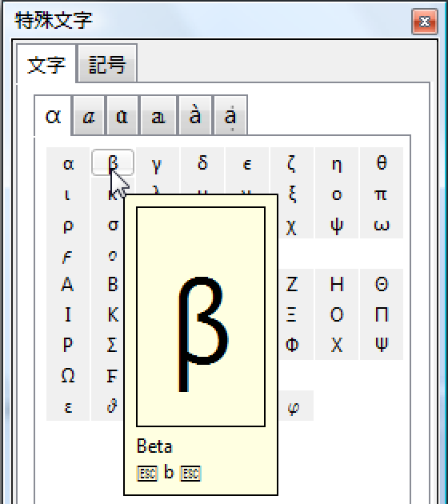Open the script letters sub-tab
The width and height of the screenshot is (448, 504).
coord(89,115)
